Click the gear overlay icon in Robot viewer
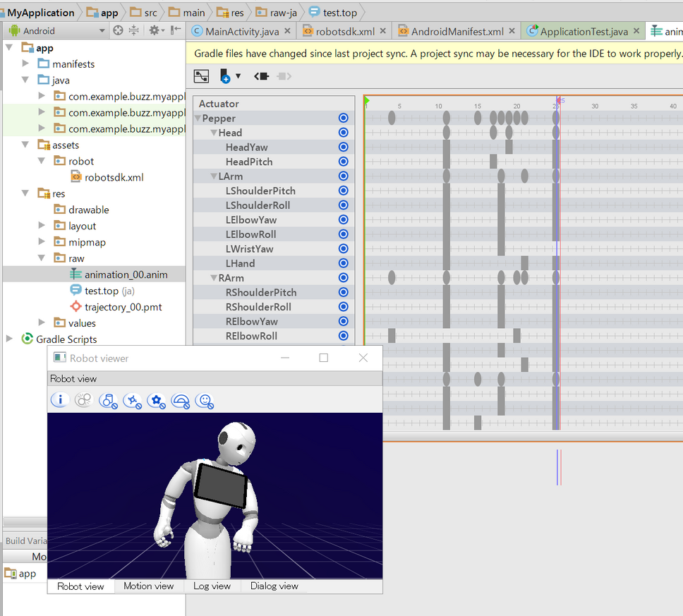Image resolution: width=683 pixels, height=616 pixels. pos(157,401)
